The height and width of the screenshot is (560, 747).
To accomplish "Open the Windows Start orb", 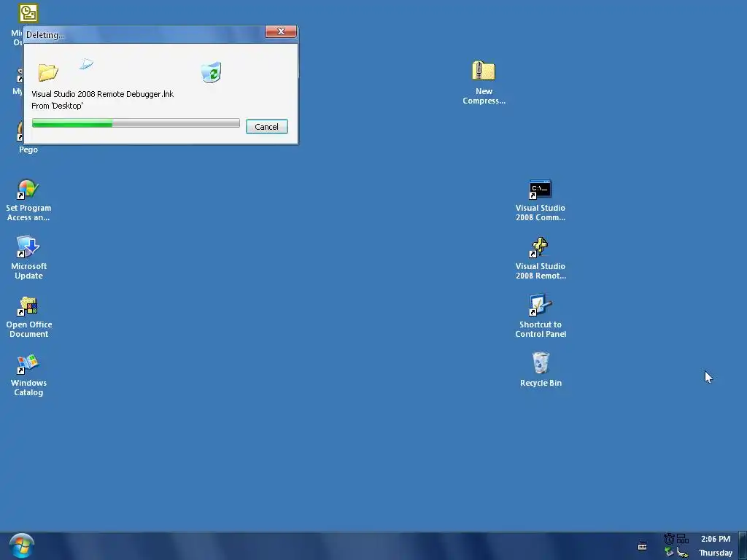I will (x=21, y=545).
